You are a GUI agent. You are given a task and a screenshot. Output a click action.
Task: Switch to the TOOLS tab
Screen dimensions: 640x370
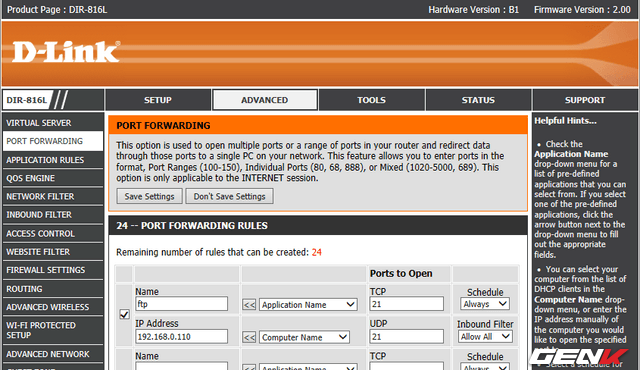click(371, 100)
